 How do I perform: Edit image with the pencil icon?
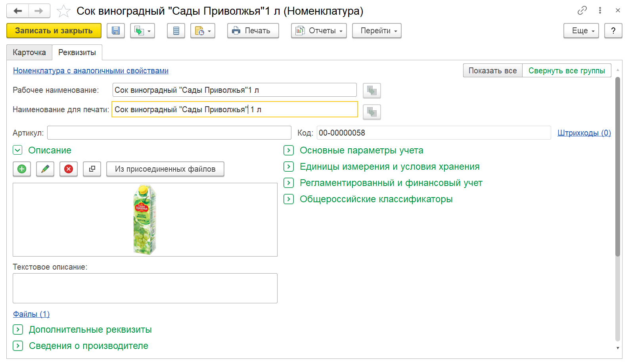(45, 169)
